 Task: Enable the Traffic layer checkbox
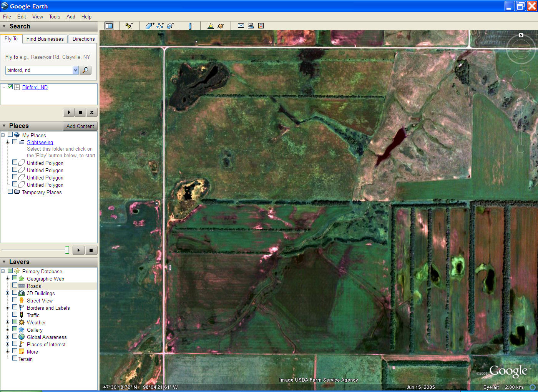15,315
